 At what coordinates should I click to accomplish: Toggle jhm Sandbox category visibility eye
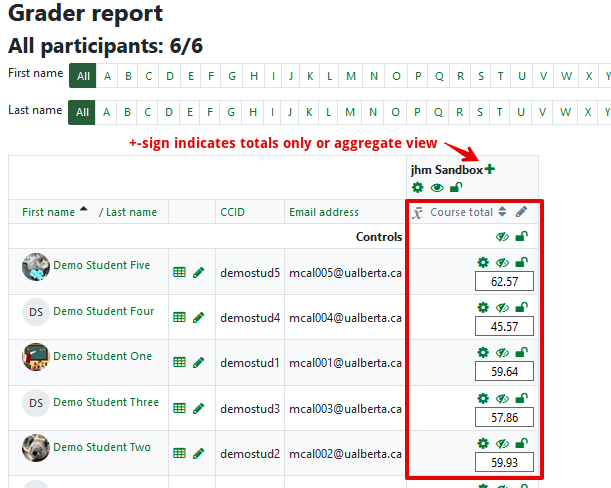point(437,187)
